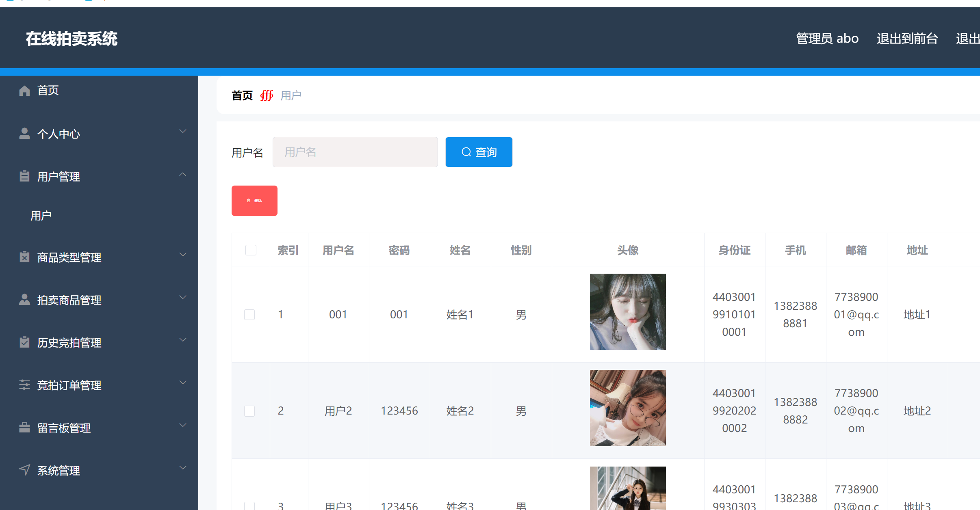Select the 历史竞拍管理 clipboard icon
Viewport: 980px width, 510px height.
click(24, 342)
